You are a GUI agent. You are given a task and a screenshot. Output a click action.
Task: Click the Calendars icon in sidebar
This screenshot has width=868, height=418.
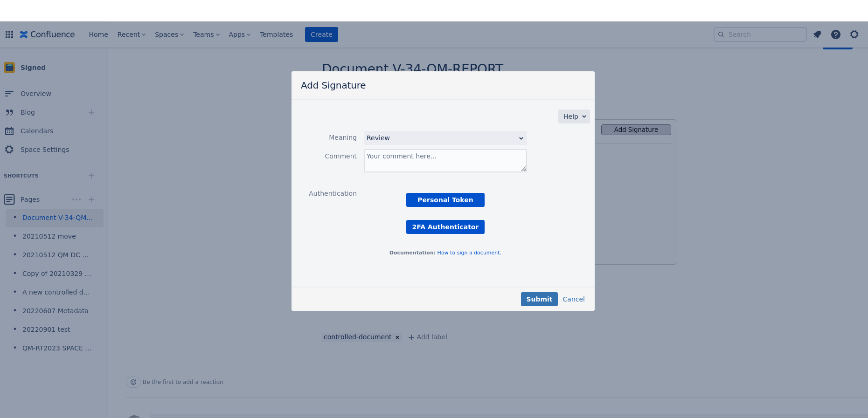coord(9,131)
